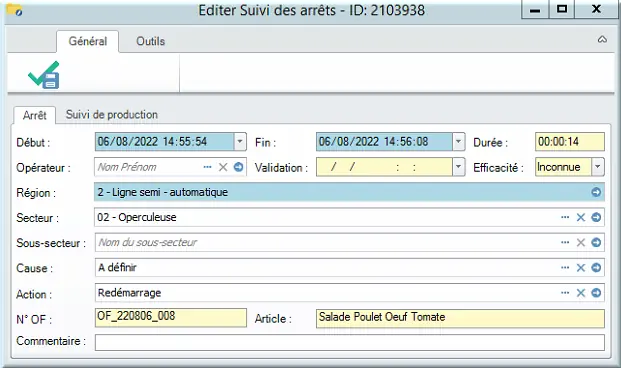This screenshot has width=621, height=368.
Task: Go to Cause record arrow icon
Action: point(596,268)
